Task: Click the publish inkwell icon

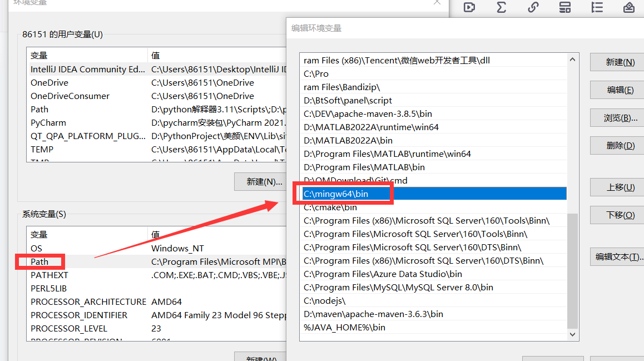Action: 628,7
